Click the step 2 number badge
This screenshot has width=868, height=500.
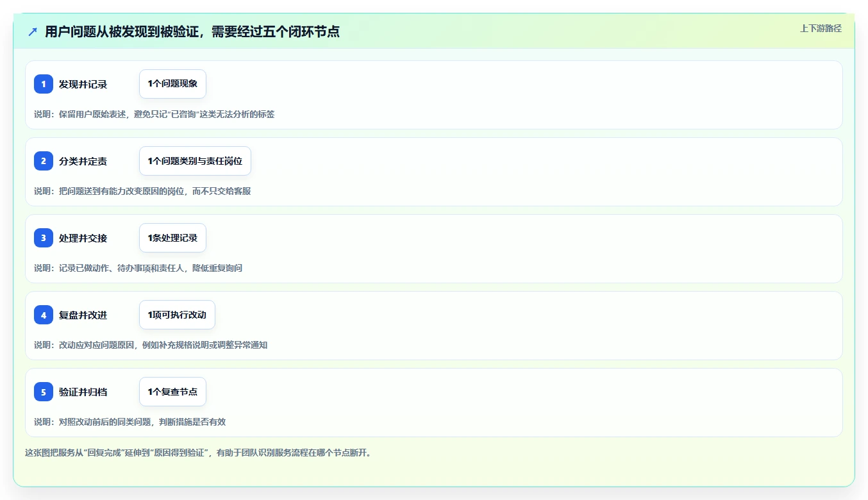click(44, 161)
